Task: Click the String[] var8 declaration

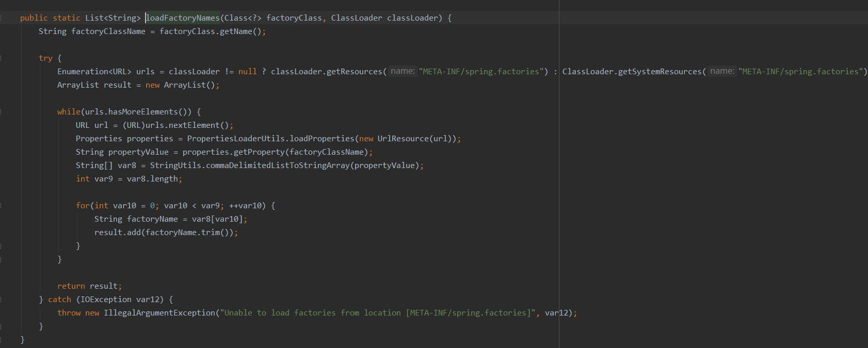Action: click(x=106, y=165)
